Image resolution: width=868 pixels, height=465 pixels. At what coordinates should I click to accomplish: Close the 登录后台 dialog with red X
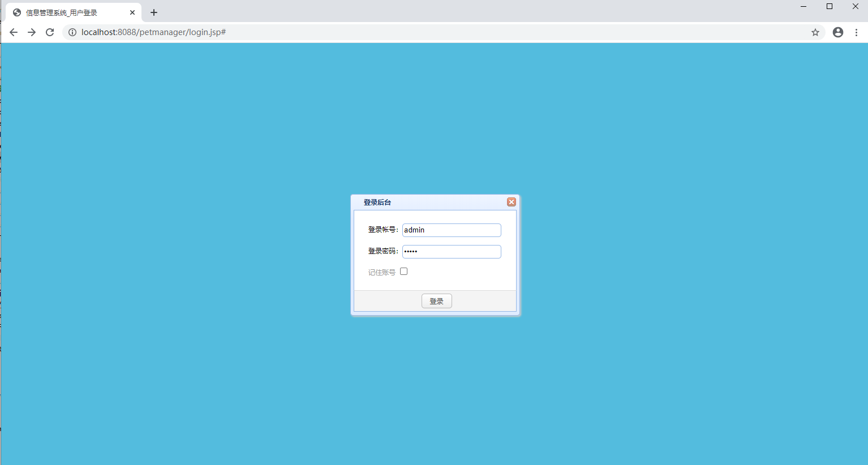point(512,202)
